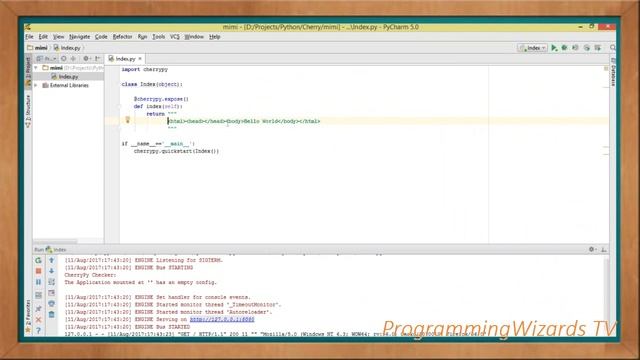Open Run panel help question mark

pyautogui.click(x=38, y=330)
